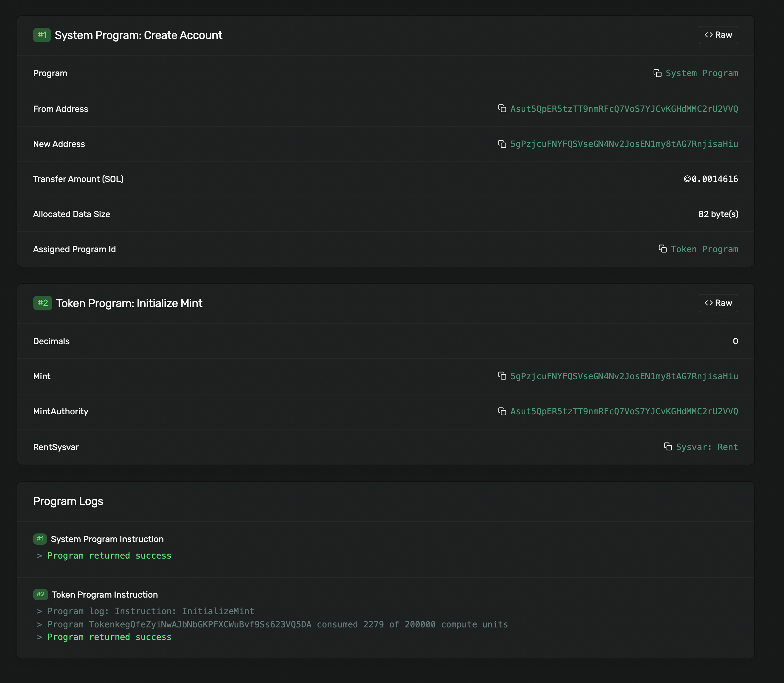Open the Sysvar: Rent link
784x683 pixels.
[x=707, y=447]
